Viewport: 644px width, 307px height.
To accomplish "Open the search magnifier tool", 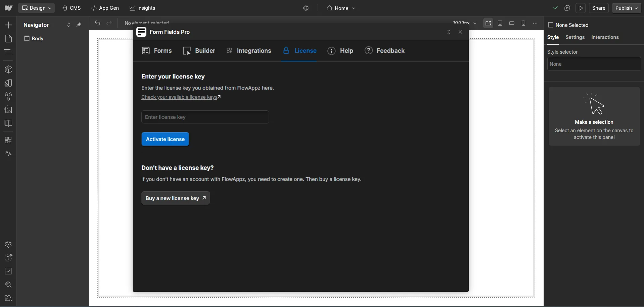I will [x=8, y=285].
